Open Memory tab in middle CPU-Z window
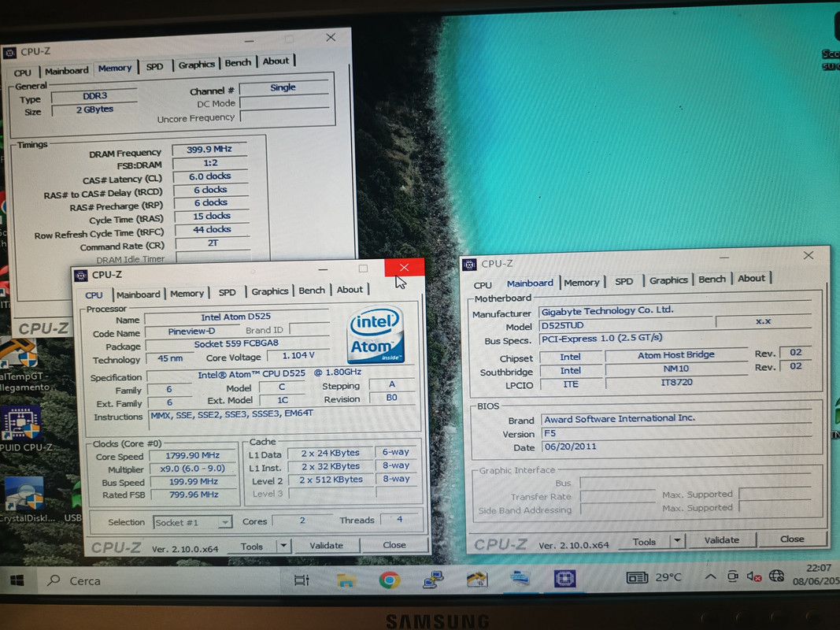840x630 pixels. (x=187, y=294)
